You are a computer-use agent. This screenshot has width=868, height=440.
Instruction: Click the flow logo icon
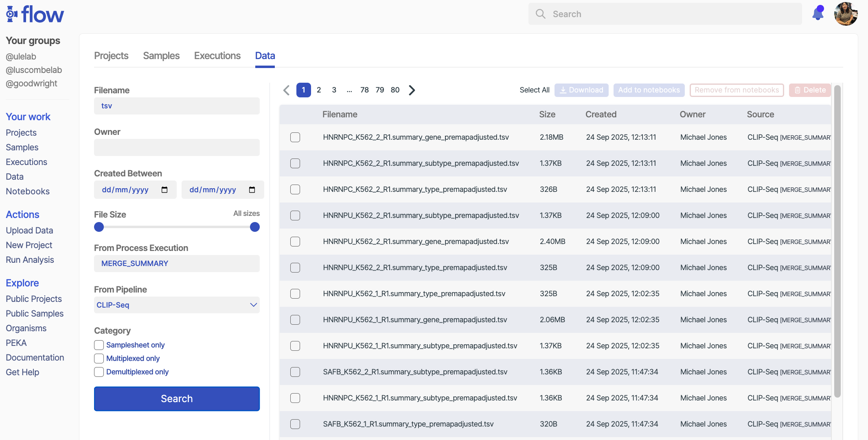click(12, 14)
